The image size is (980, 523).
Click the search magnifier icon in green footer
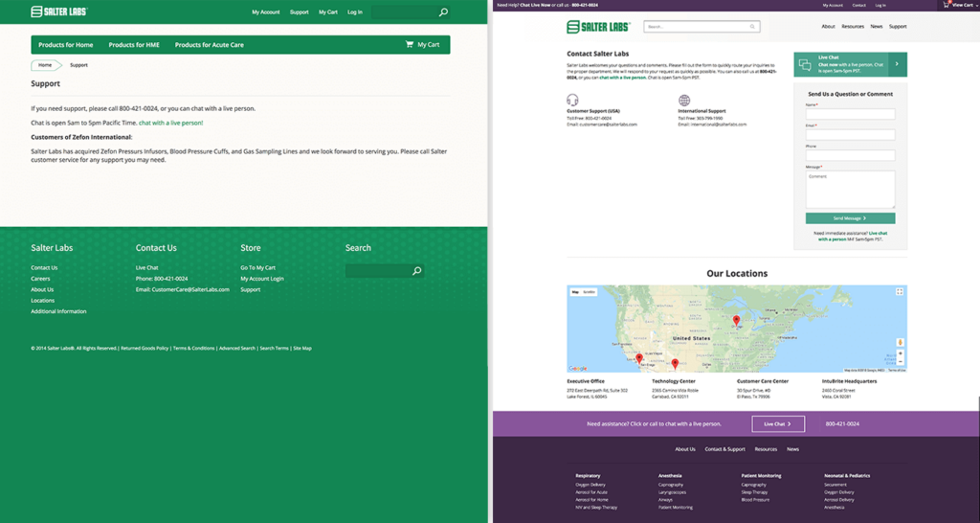[417, 271]
